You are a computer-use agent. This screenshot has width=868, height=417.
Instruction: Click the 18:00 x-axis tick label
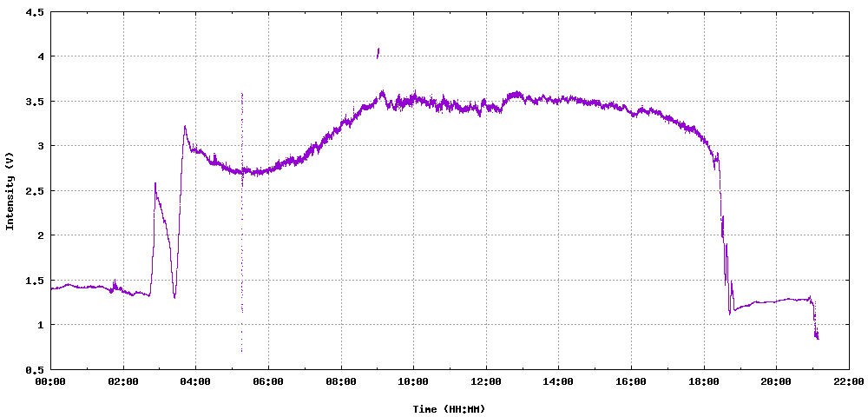coord(704,381)
